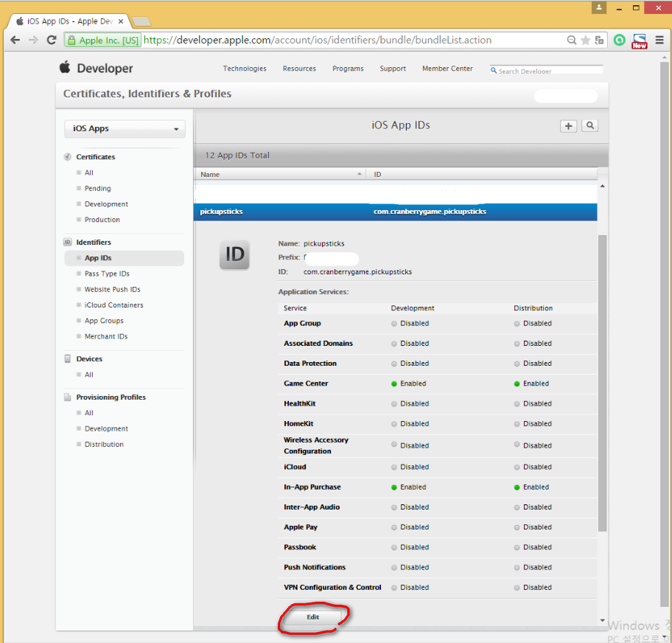Open Pass Type IDs
Viewport: 672px width, 643px height.
click(x=107, y=274)
